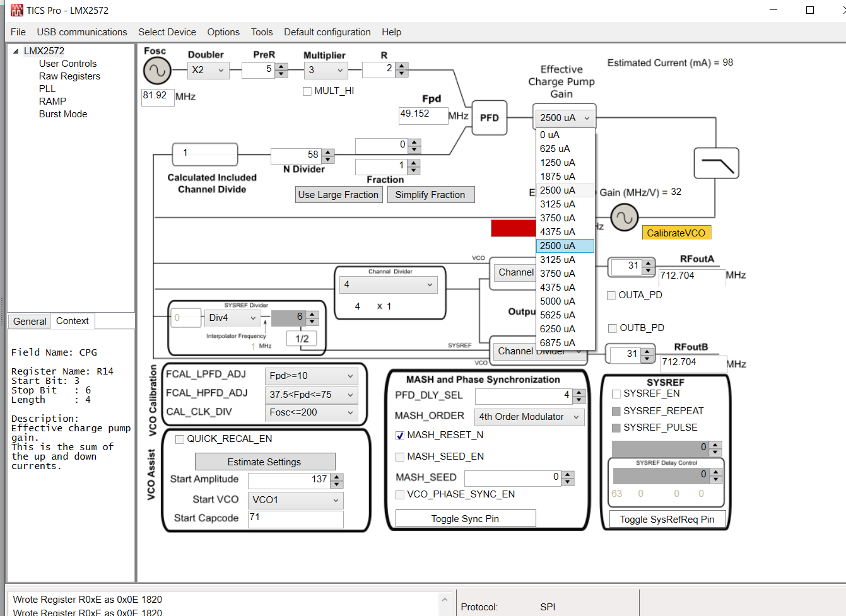
Task: Open the File menu
Action: click(x=18, y=32)
